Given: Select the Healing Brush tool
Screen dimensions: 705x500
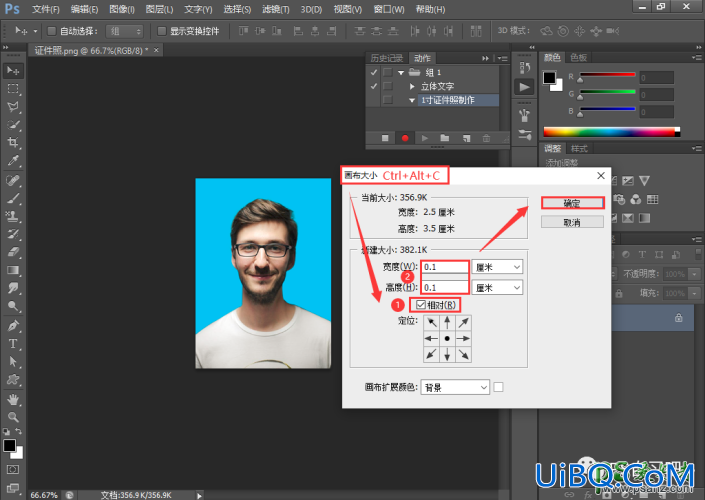Looking at the screenshot, I should pos(13,180).
